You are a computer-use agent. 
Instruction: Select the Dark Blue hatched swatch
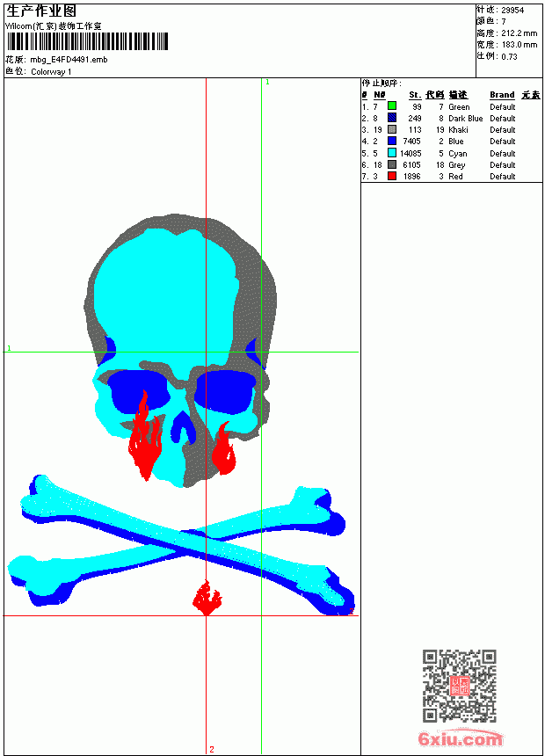(392, 117)
